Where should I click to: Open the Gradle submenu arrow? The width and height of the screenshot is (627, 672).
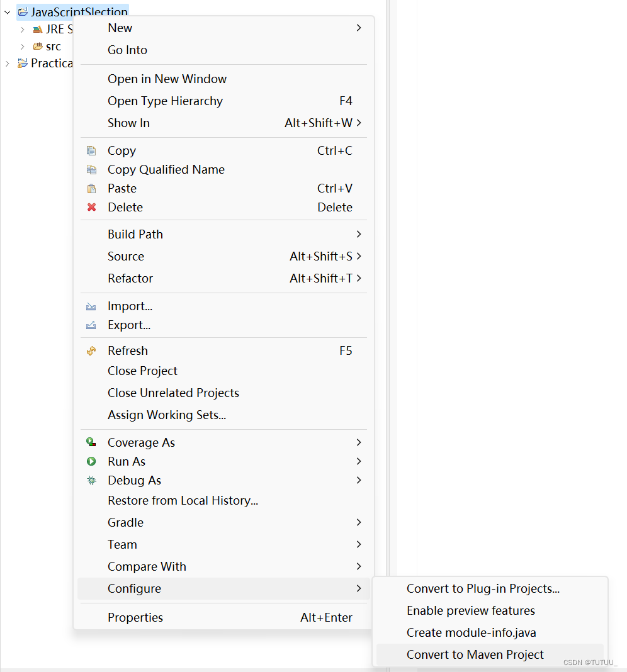click(359, 522)
